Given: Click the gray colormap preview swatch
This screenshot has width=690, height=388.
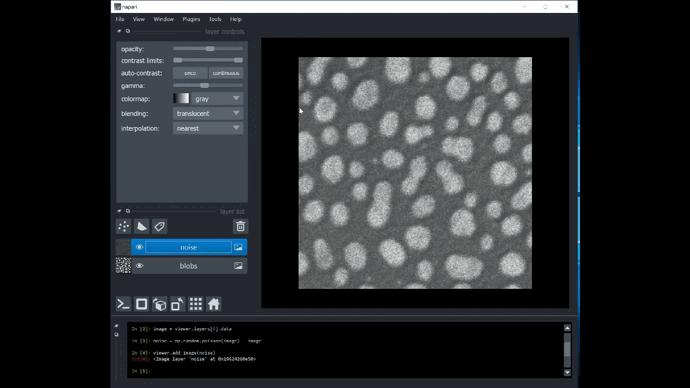Looking at the screenshot, I should [181, 98].
